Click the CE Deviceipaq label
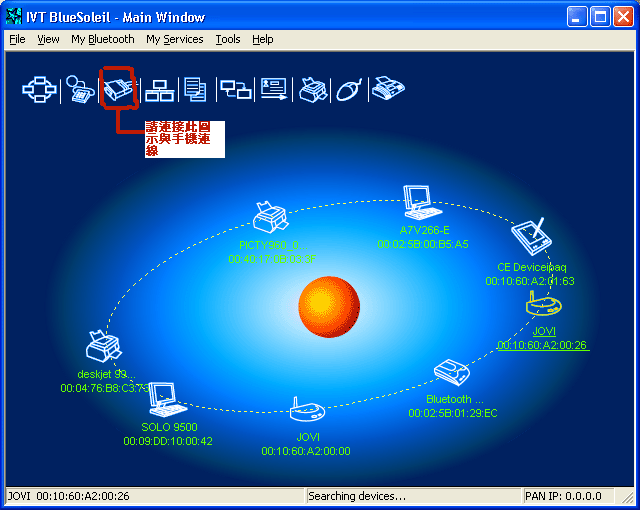 tap(531, 267)
